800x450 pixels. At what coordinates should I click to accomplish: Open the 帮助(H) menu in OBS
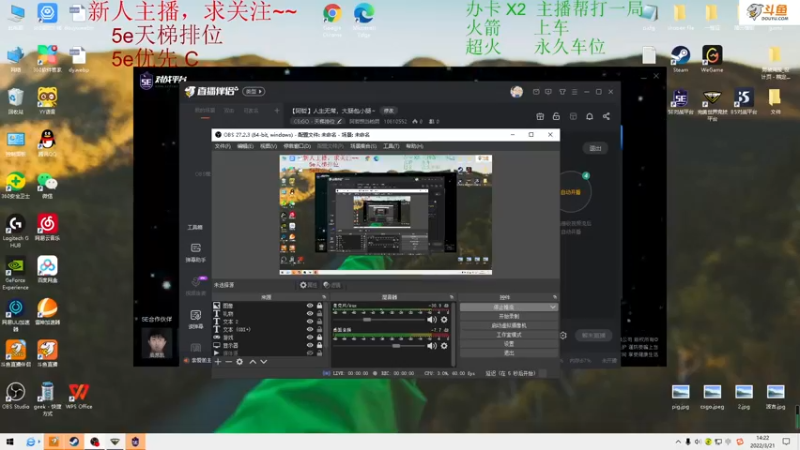pyautogui.click(x=414, y=146)
